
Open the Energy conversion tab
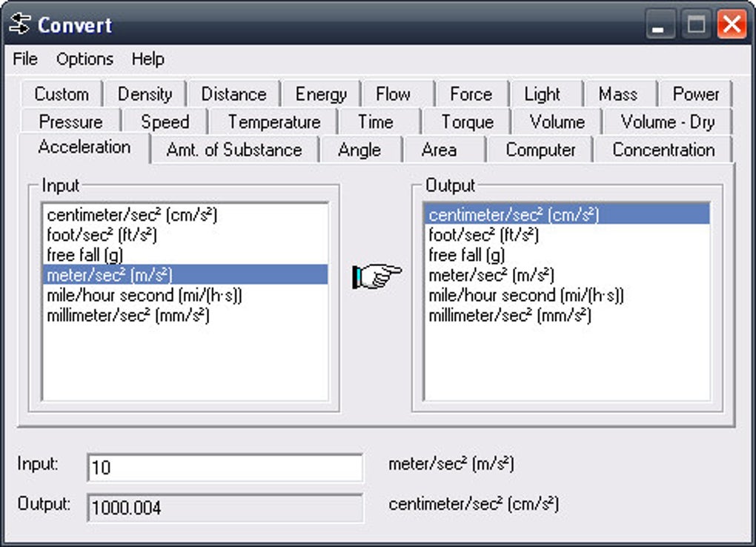[320, 94]
